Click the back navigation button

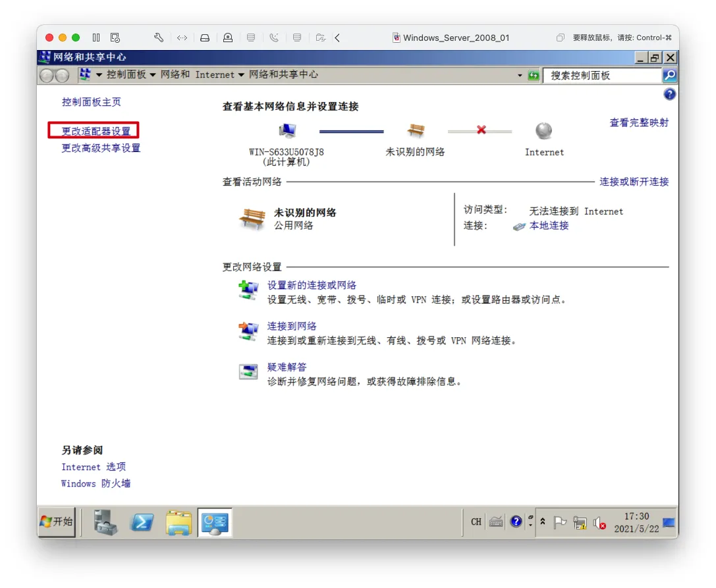(47, 75)
